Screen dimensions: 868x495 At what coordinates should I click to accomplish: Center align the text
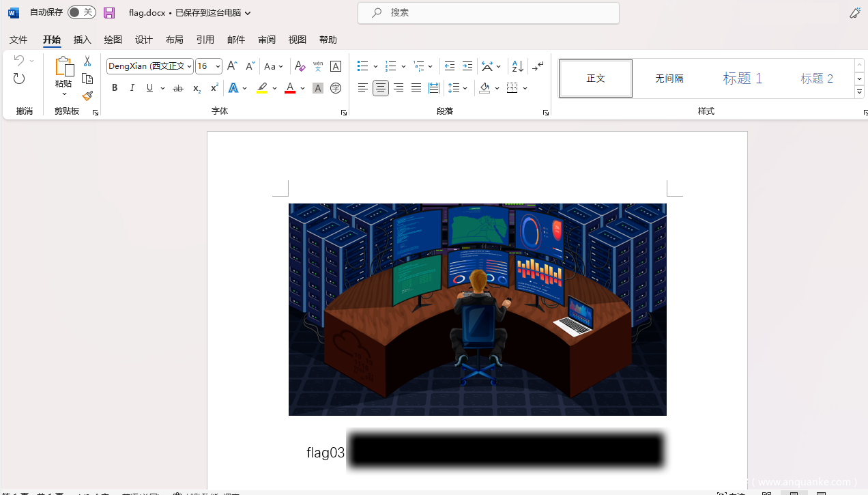tap(381, 88)
